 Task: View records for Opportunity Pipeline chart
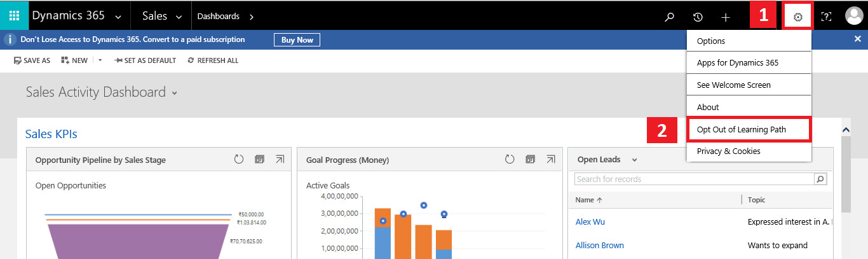coord(259,159)
